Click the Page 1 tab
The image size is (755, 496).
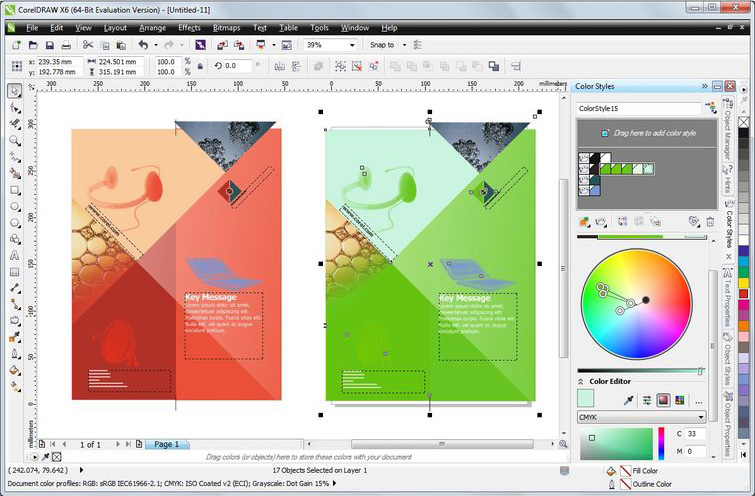click(165, 444)
